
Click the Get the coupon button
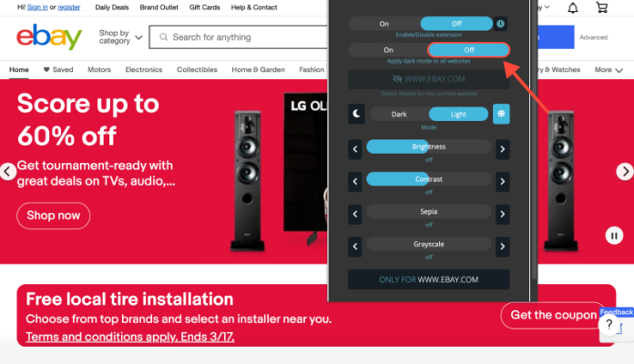coord(553,315)
